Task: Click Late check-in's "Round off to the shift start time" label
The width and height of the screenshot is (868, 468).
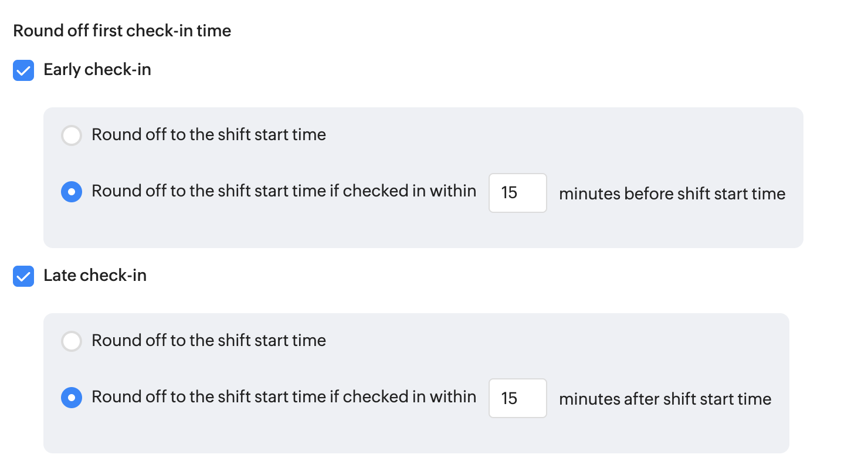Action: coord(209,341)
